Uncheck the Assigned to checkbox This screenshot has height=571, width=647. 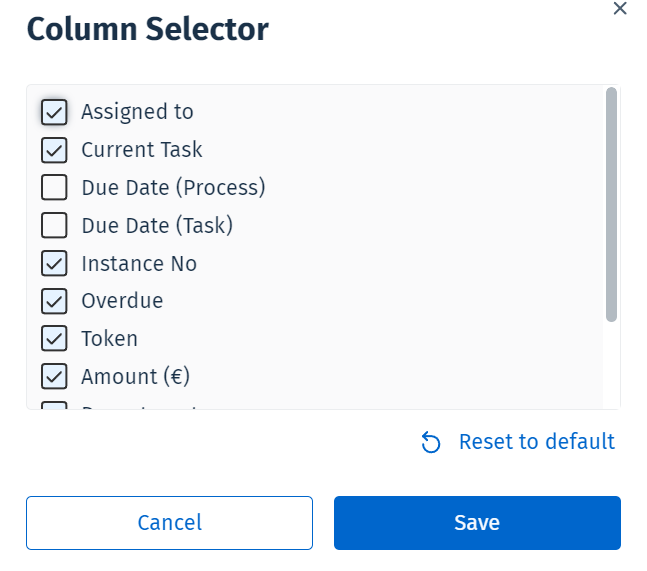54,112
